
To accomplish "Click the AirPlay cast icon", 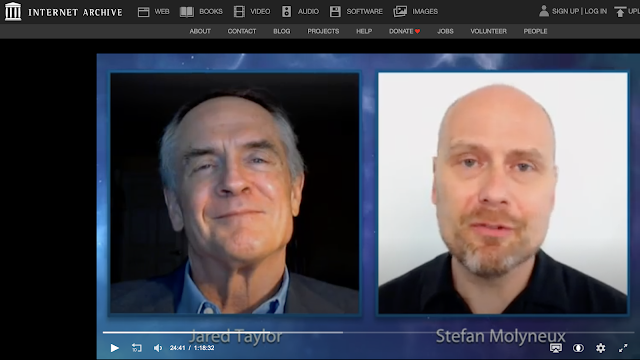I will pos(556,348).
